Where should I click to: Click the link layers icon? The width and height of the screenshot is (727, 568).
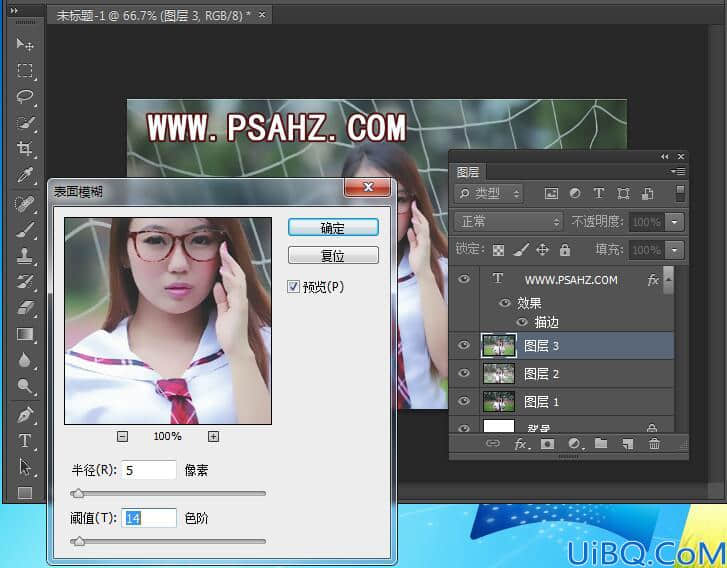click(x=492, y=444)
